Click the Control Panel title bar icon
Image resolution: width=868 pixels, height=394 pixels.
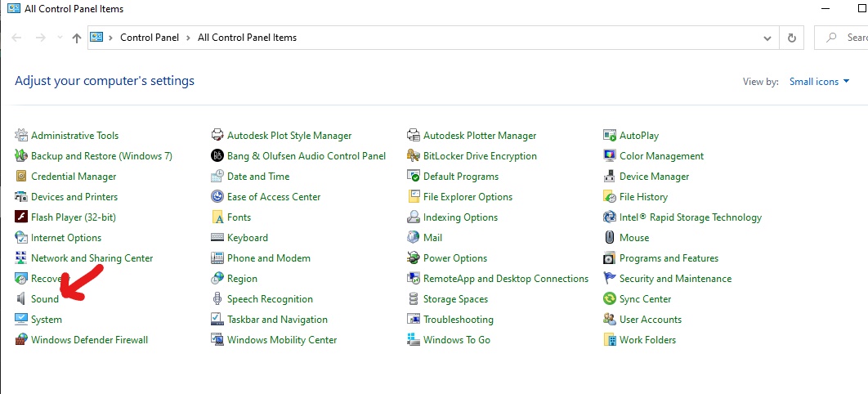coord(13,8)
